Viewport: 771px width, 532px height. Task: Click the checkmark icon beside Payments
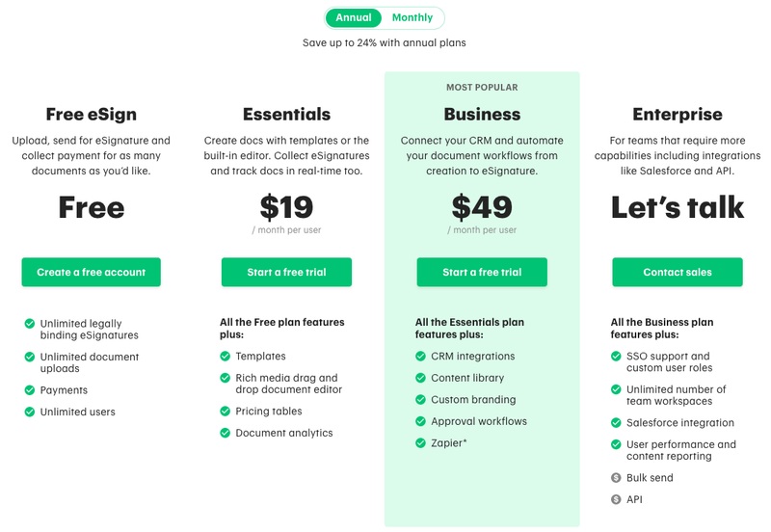tap(30, 390)
